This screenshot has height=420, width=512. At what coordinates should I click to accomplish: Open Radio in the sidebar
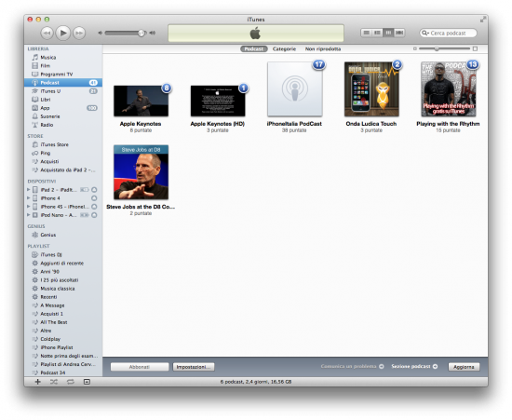tap(63, 125)
